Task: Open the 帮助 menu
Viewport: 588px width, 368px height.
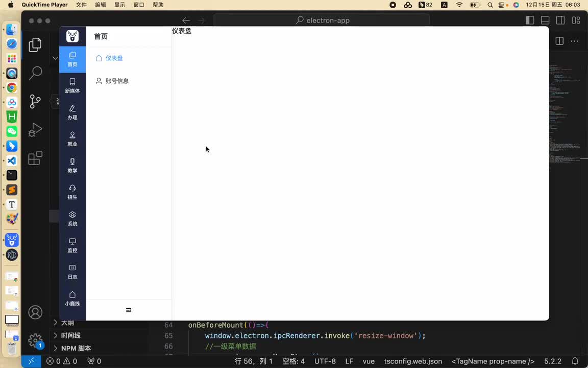Action: click(158, 5)
